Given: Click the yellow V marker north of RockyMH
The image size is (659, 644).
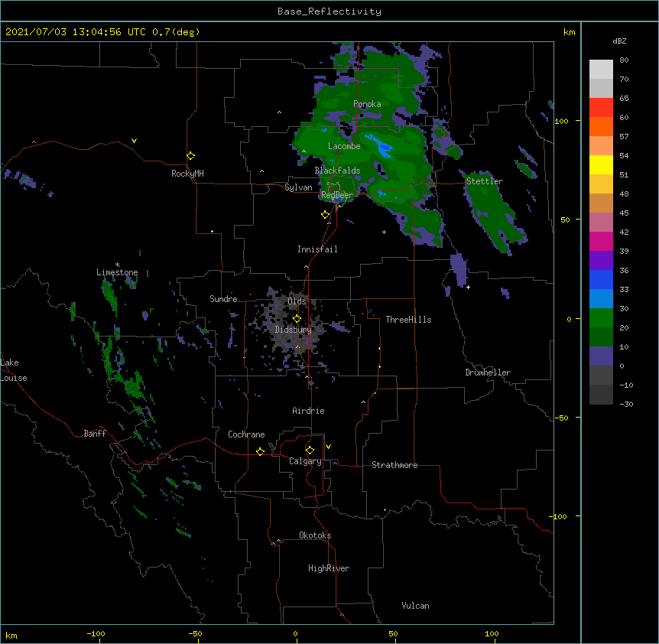Looking at the screenshot, I should click(x=134, y=141).
